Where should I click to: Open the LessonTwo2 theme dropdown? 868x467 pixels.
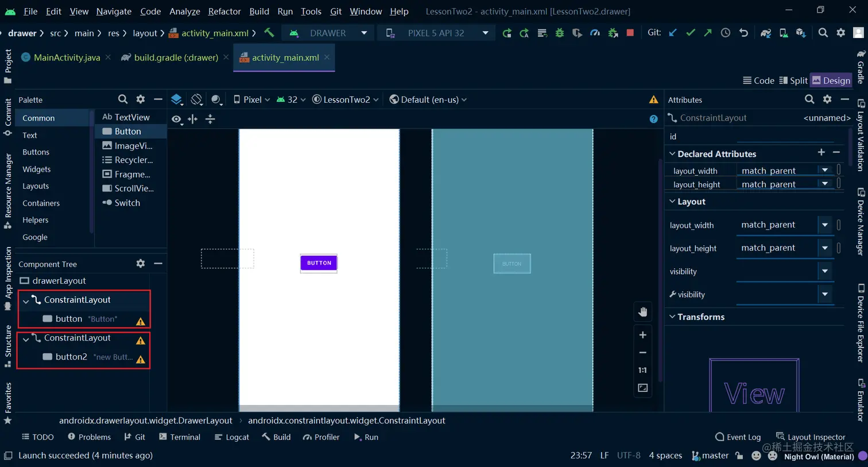point(346,99)
